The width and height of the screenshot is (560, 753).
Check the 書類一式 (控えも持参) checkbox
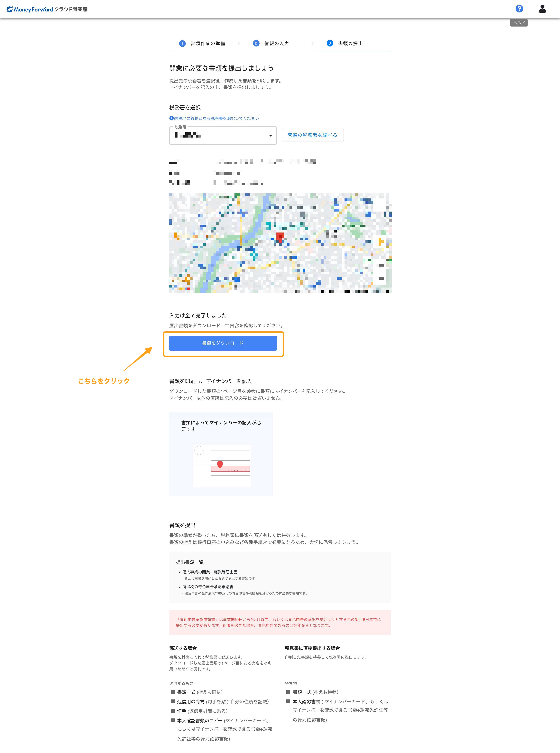(289, 692)
